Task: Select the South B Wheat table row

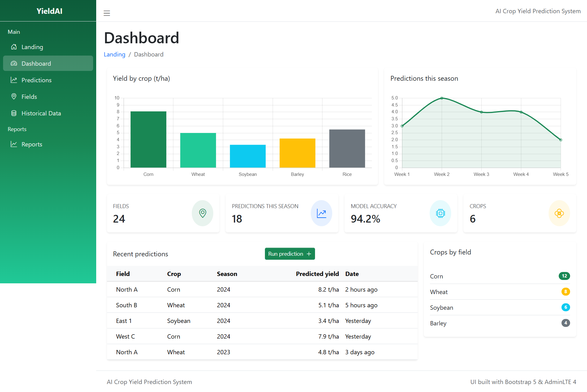Action: click(262, 305)
